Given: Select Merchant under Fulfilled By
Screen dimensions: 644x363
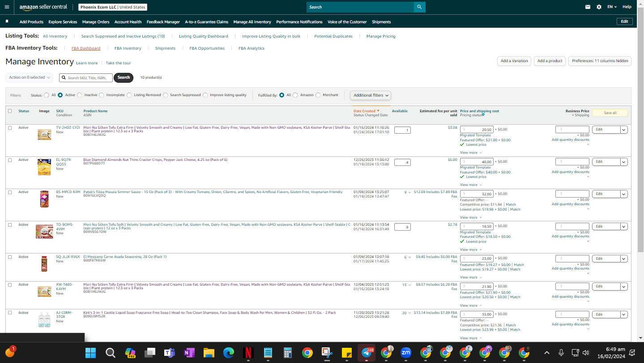Looking at the screenshot, I should tap(318, 95).
